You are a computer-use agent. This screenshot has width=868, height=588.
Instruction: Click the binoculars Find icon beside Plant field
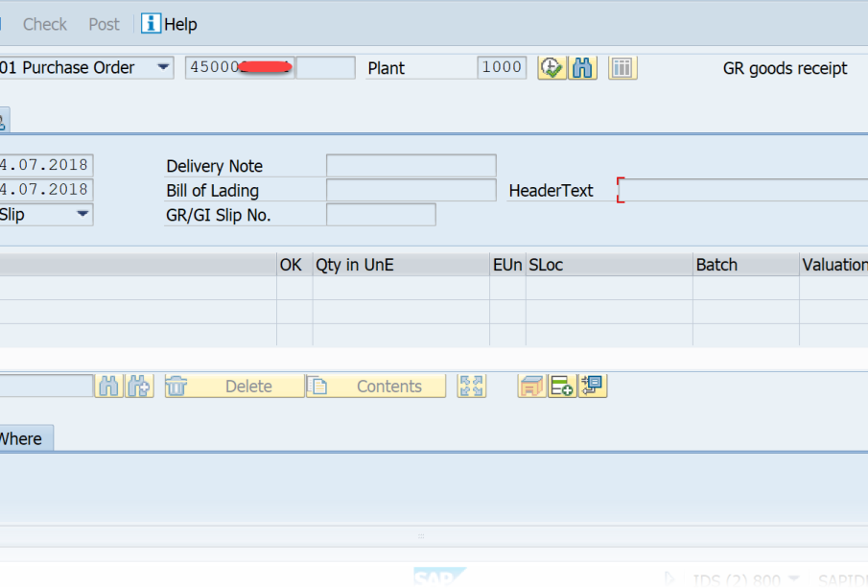pyautogui.click(x=582, y=68)
